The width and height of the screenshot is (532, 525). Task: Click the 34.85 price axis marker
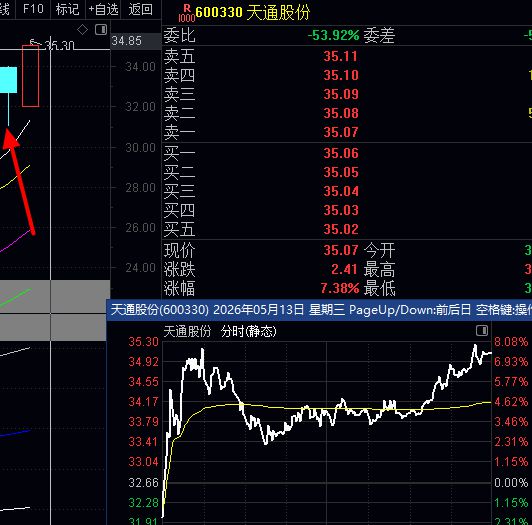(127, 41)
